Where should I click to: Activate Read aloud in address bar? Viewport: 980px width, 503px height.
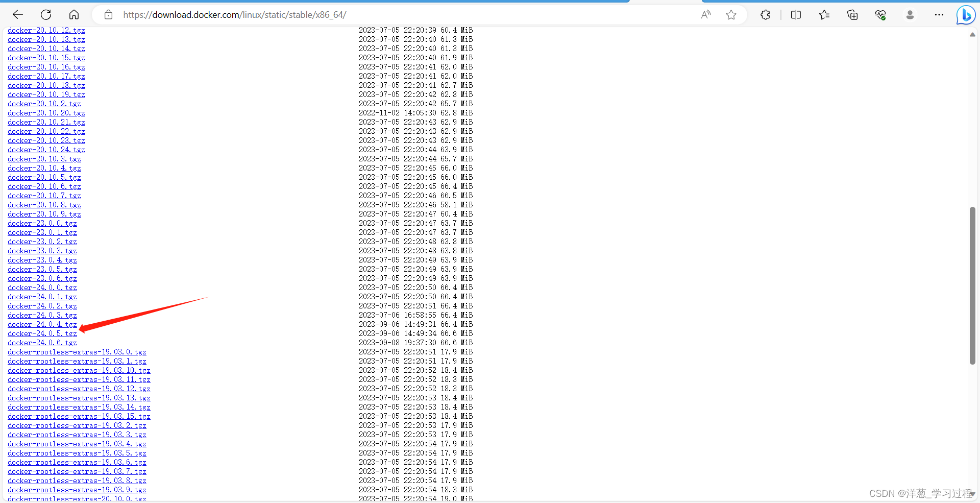[x=706, y=15]
